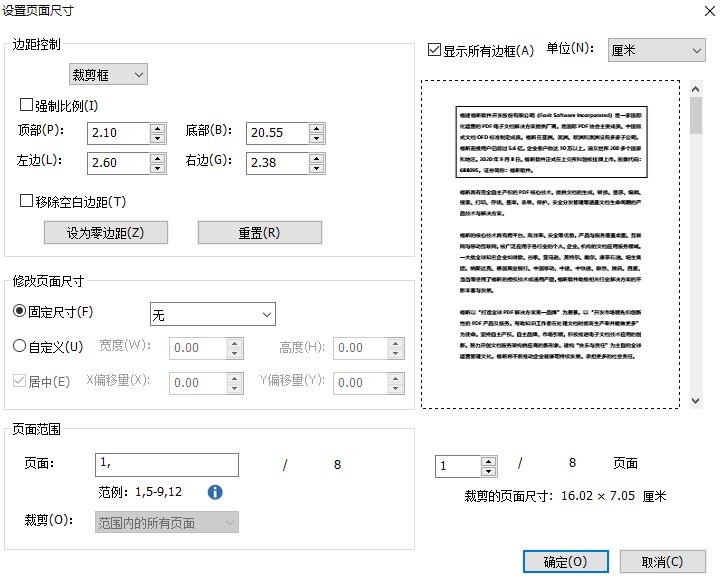Click 重置(R) button
Screen dimensions: 721x584
260,233
